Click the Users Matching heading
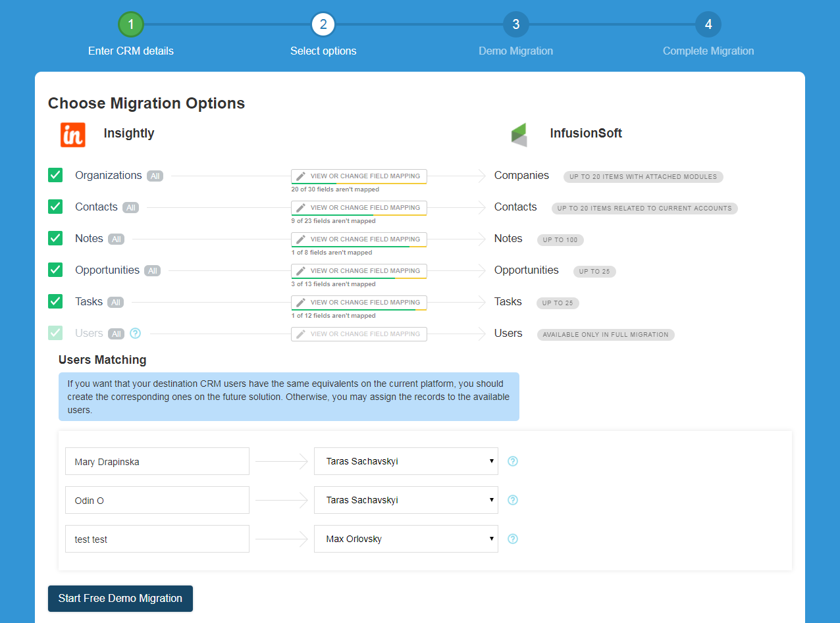The width and height of the screenshot is (840, 623). (x=103, y=360)
